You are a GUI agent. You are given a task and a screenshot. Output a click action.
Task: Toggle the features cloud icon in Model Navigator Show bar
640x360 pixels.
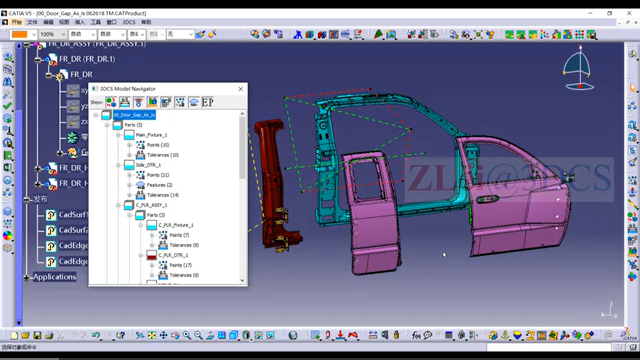tap(193, 102)
